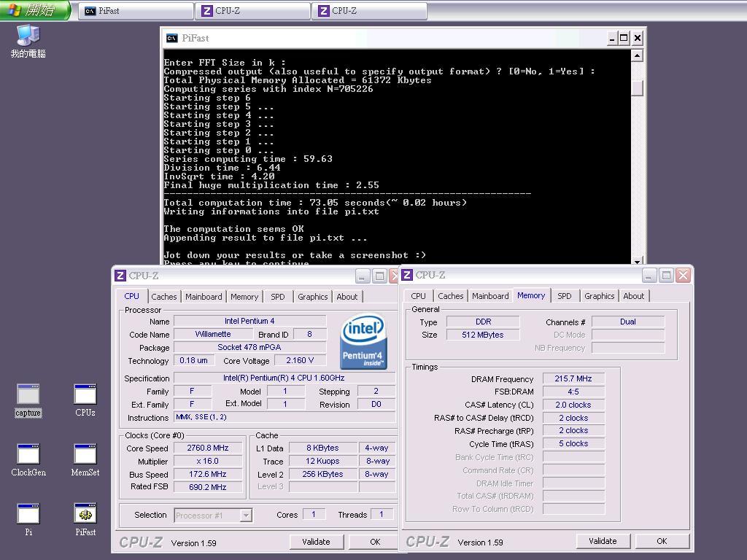Switch to CPU tab in right CPU-Z window
The image size is (747, 560).
pos(418,296)
